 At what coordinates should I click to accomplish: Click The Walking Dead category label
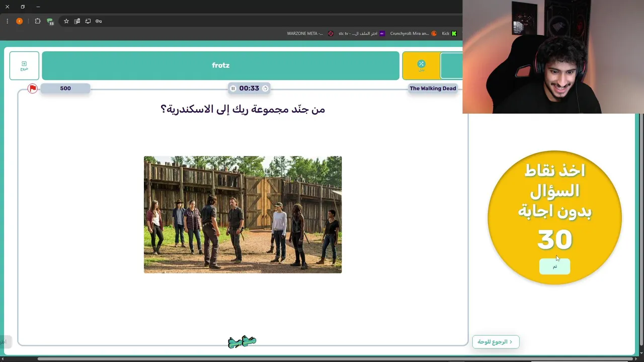pyautogui.click(x=433, y=88)
